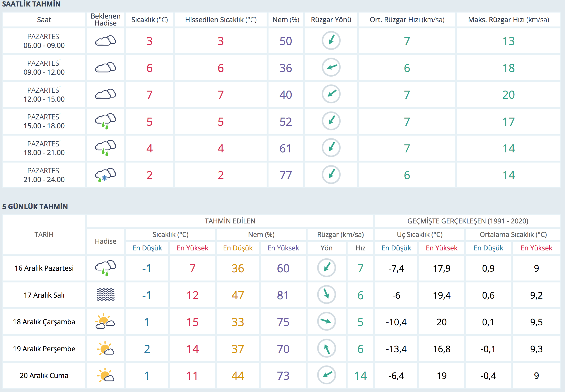Click max wind speed value 20

tap(508, 95)
